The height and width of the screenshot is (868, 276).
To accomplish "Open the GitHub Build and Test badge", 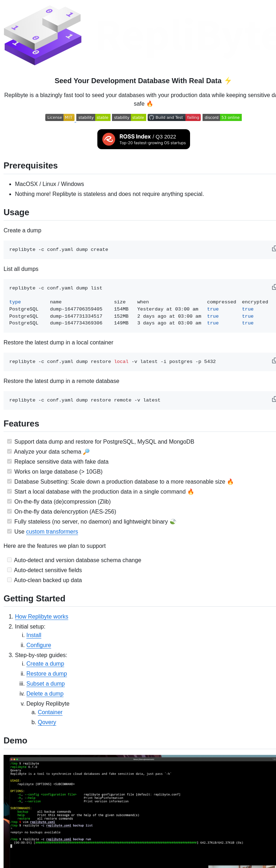I will 174,117.
